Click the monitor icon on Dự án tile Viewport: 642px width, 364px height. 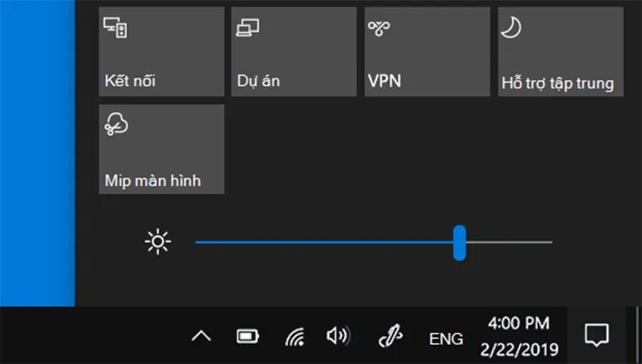point(246,28)
